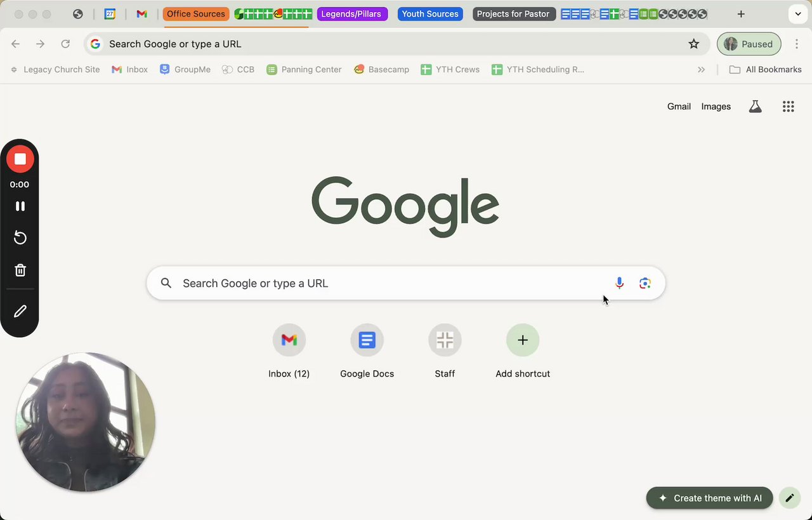
Task: Switch to the pinned Google Calendar tab
Action: (110, 14)
